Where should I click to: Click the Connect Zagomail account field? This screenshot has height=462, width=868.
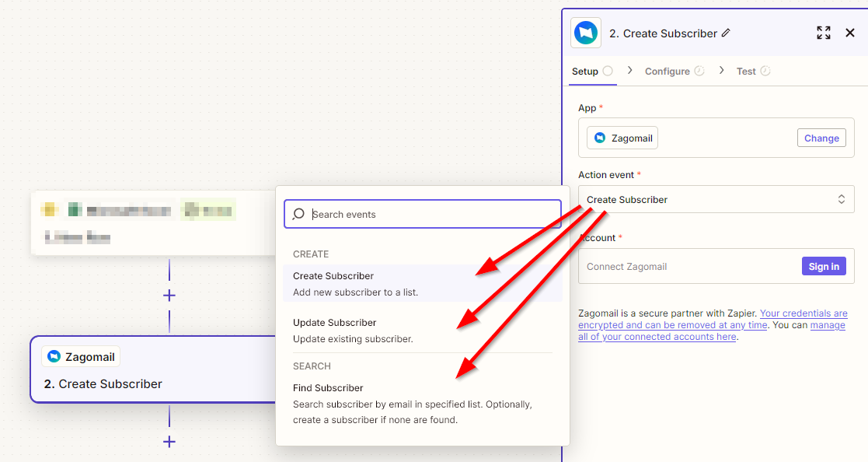[x=716, y=267]
